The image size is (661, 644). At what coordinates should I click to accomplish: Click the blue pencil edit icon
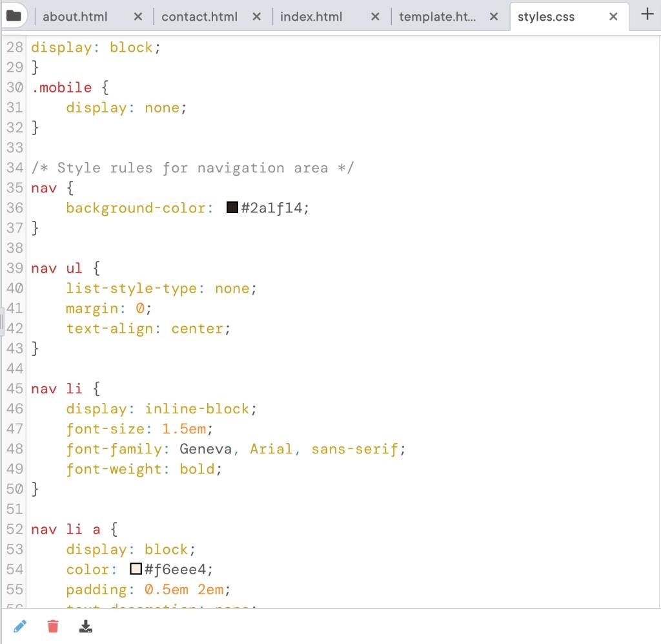click(x=20, y=626)
